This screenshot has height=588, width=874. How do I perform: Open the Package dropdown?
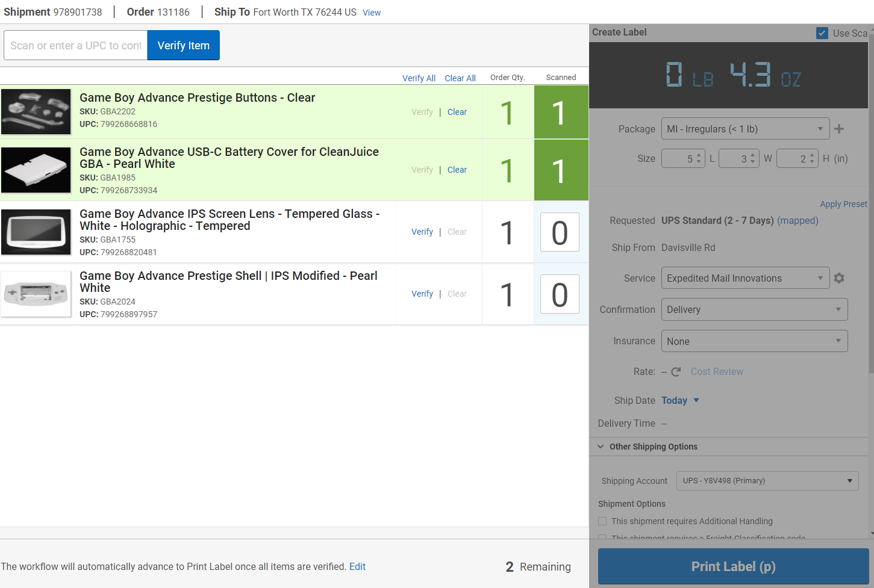tap(745, 129)
